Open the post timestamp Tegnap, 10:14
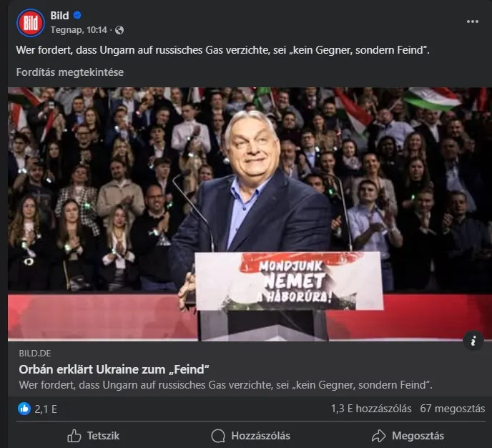This screenshot has width=492, height=448. 79,30
